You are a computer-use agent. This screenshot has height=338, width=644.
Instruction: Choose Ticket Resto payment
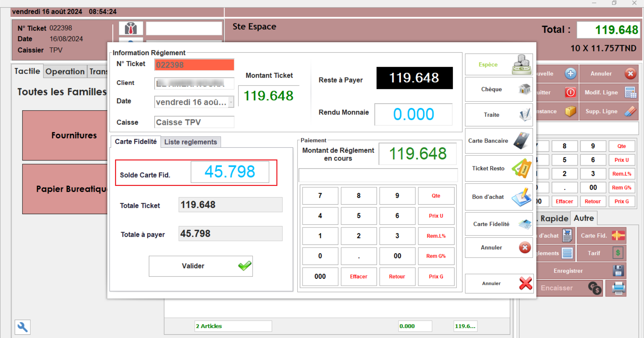point(499,168)
